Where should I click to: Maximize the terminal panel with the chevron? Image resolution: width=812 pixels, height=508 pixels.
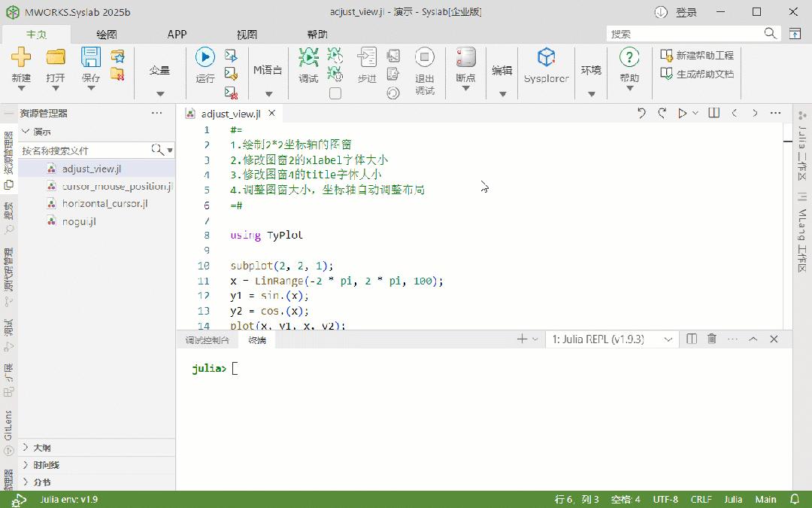click(x=753, y=339)
